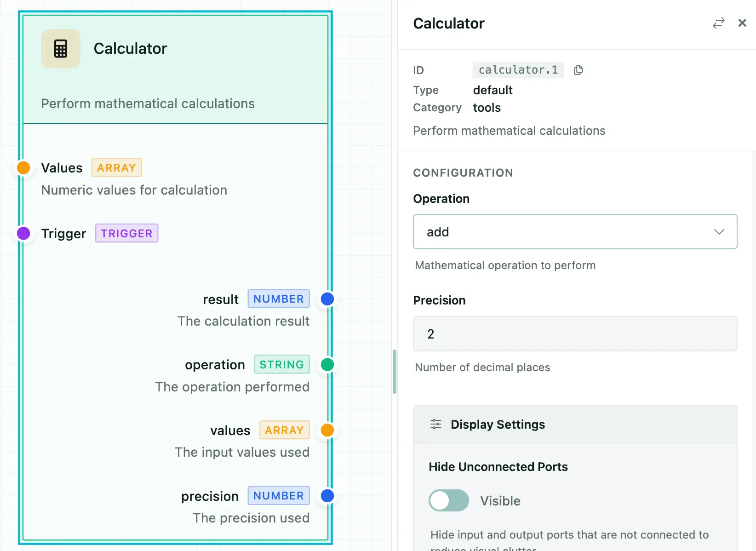The height and width of the screenshot is (551, 756).
Task: Click the orange Values input port
Action: coord(23,168)
